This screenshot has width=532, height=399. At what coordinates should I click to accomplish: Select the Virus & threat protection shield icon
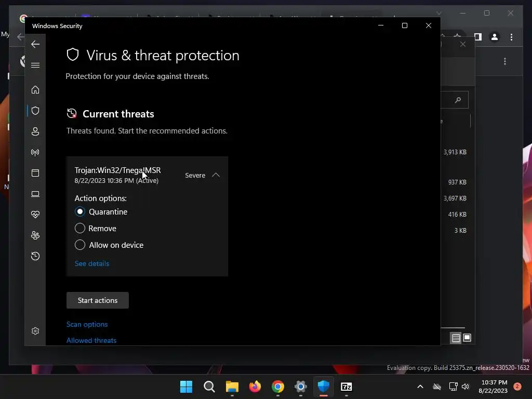(x=35, y=111)
